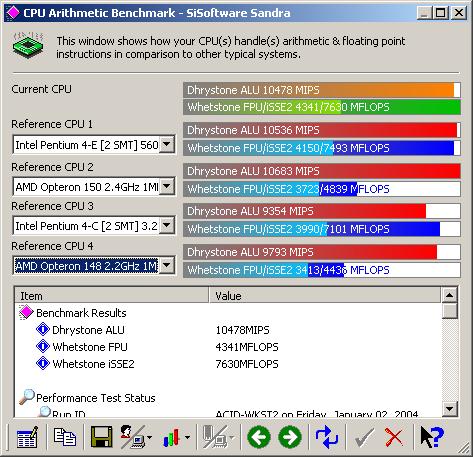This screenshot has height=457, width=473.
Task: Click the copy to clipboard icon
Action: 65,437
